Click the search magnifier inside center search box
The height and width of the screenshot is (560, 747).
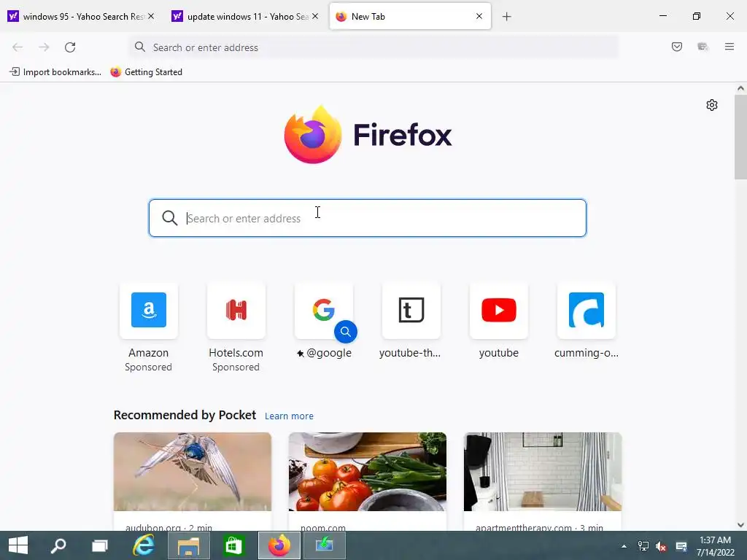point(169,218)
